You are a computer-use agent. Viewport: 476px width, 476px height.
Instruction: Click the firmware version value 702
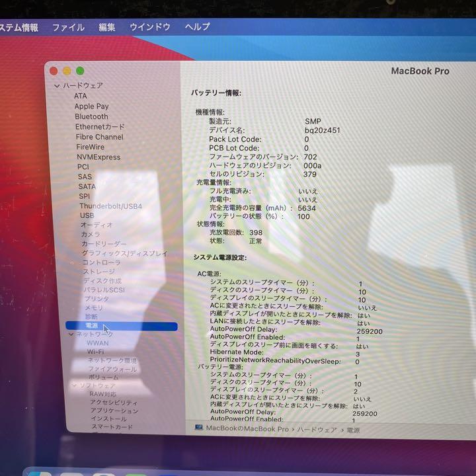click(310, 157)
